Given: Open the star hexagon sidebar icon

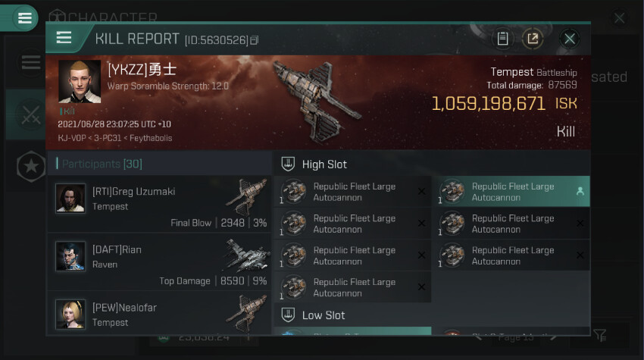Looking at the screenshot, I should [x=31, y=167].
